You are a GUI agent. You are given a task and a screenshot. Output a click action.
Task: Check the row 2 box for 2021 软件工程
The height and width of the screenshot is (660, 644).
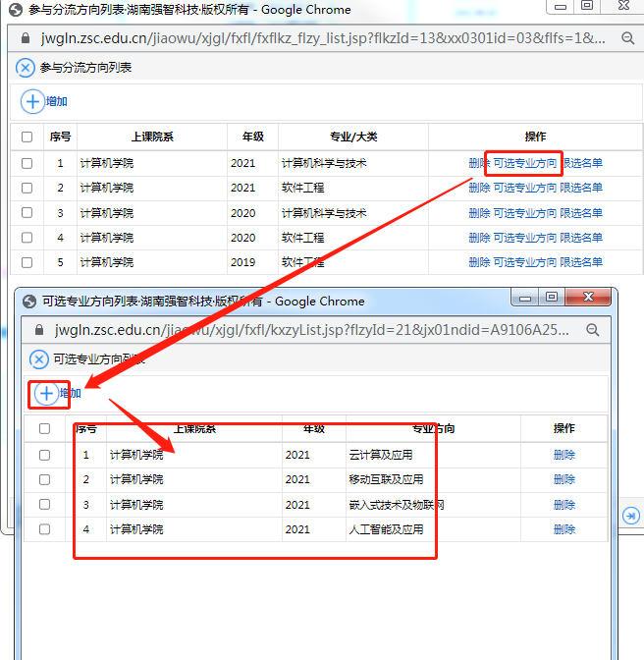(x=27, y=188)
